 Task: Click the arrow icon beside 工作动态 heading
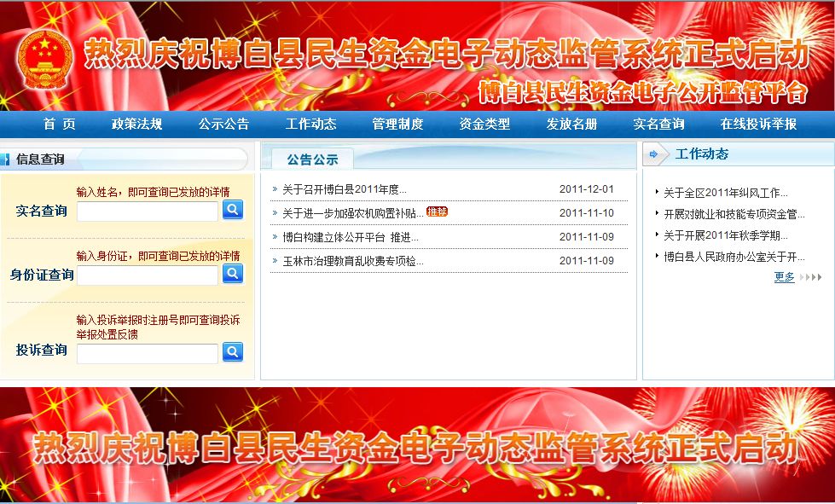click(653, 154)
